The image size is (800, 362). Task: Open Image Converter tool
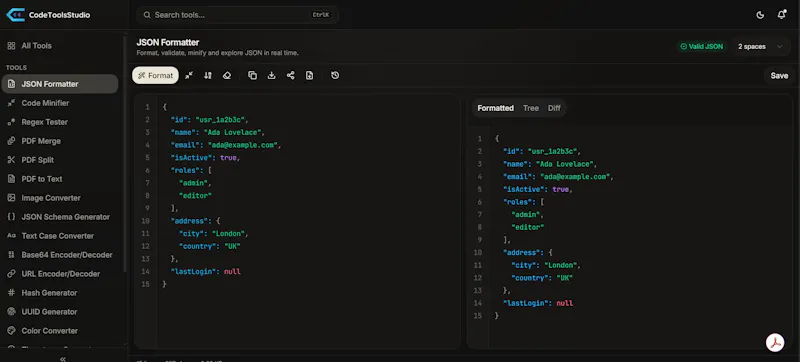pyautogui.click(x=60, y=198)
